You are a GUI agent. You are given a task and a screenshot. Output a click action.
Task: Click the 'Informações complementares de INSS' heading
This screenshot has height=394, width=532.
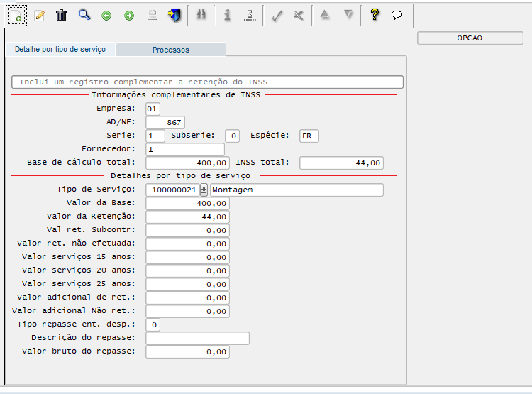[x=176, y=94]
